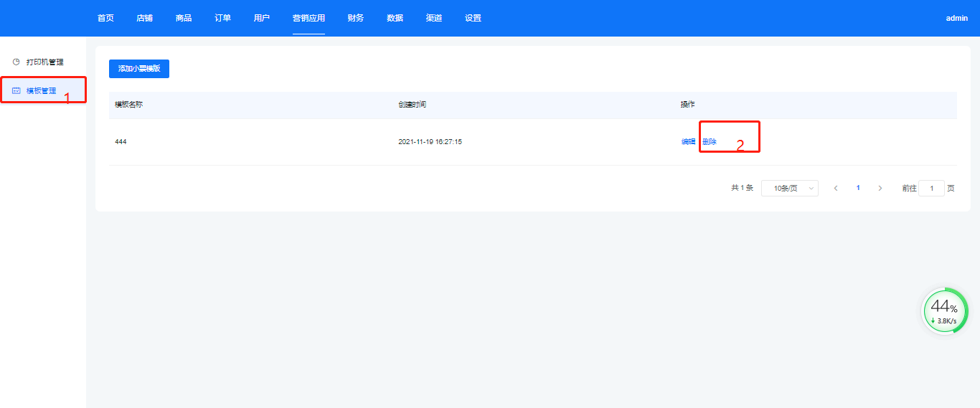Open the 设置 menu

(473, 18)
